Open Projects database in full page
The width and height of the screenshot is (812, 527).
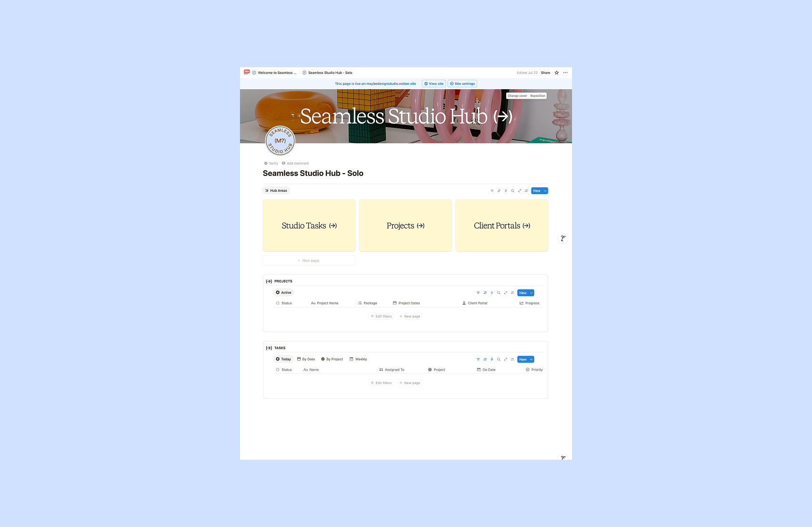[506, 293]
